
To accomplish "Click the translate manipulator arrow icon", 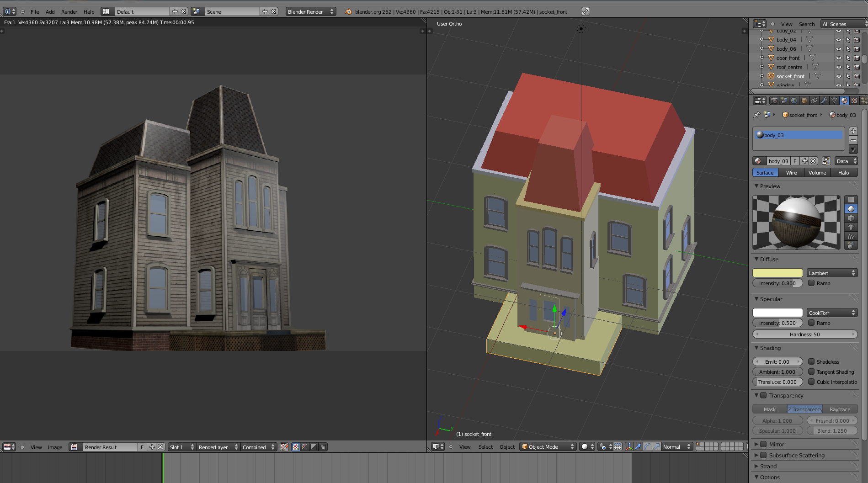I will point(638,447).
